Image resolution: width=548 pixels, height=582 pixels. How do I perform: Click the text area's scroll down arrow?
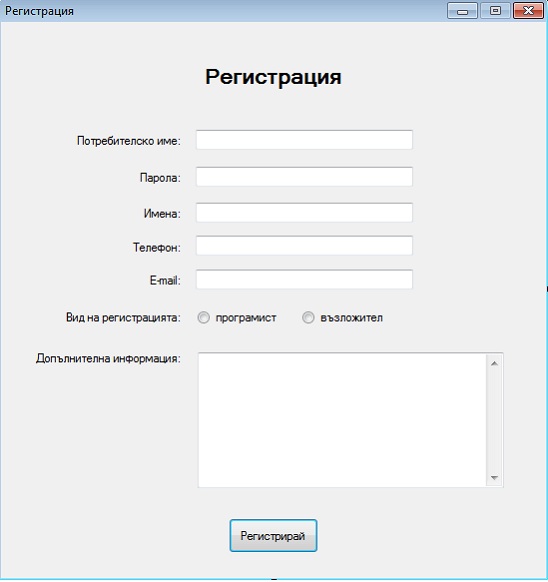point(494,477)
